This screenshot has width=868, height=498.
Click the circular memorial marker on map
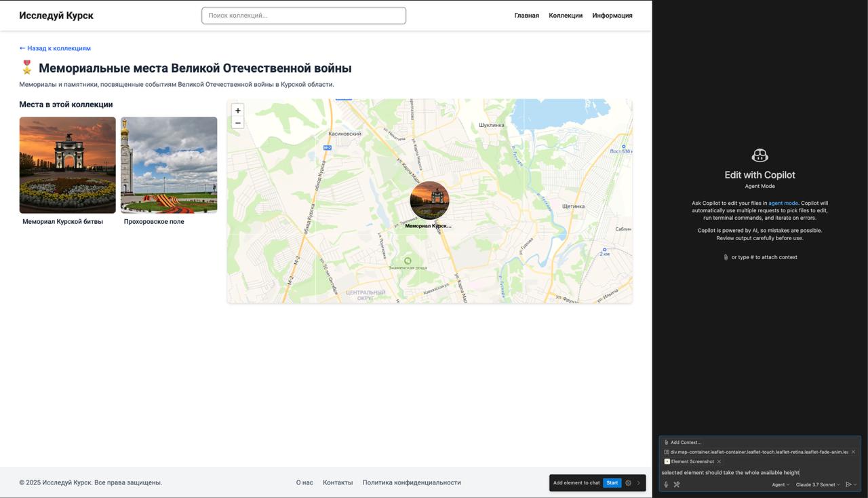[x=429, y=201]
